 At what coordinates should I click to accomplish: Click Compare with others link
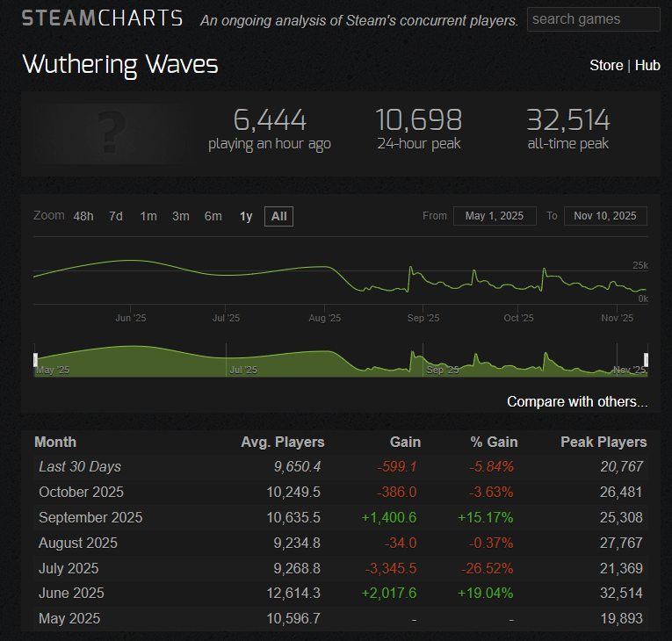[x=577, y=401]
